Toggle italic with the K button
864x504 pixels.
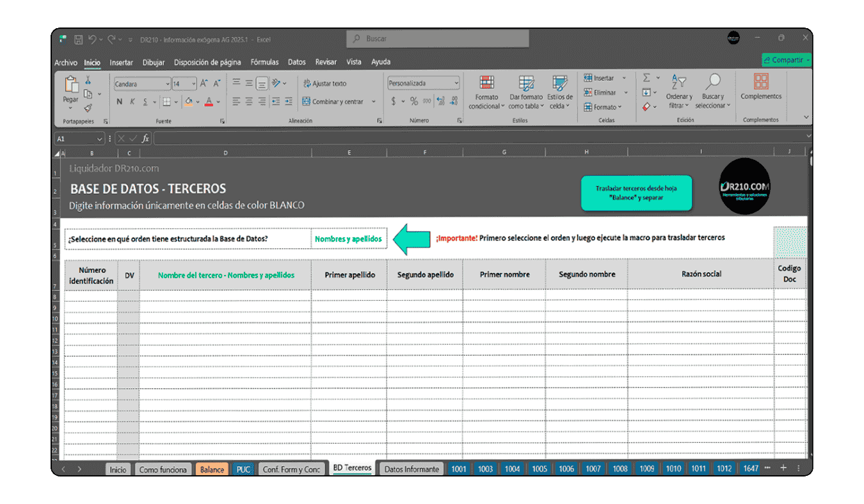[132, 101]
